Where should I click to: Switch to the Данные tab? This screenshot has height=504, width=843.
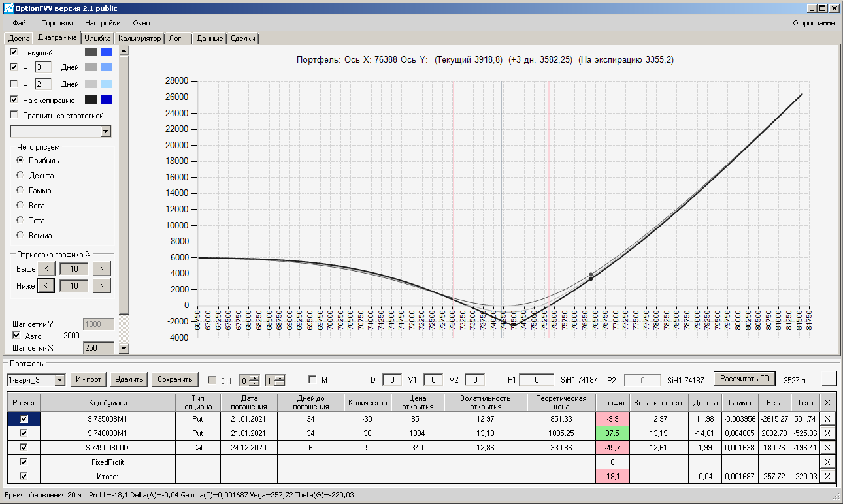pos(210,39)
